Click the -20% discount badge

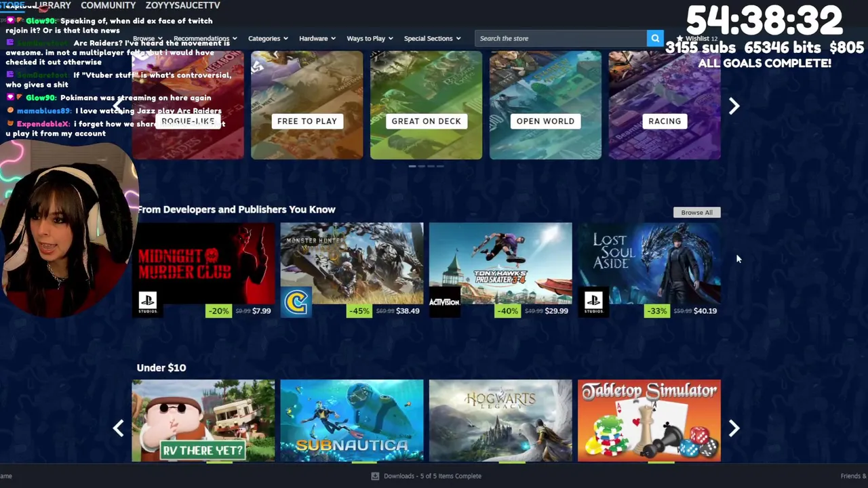coord(218,311)
